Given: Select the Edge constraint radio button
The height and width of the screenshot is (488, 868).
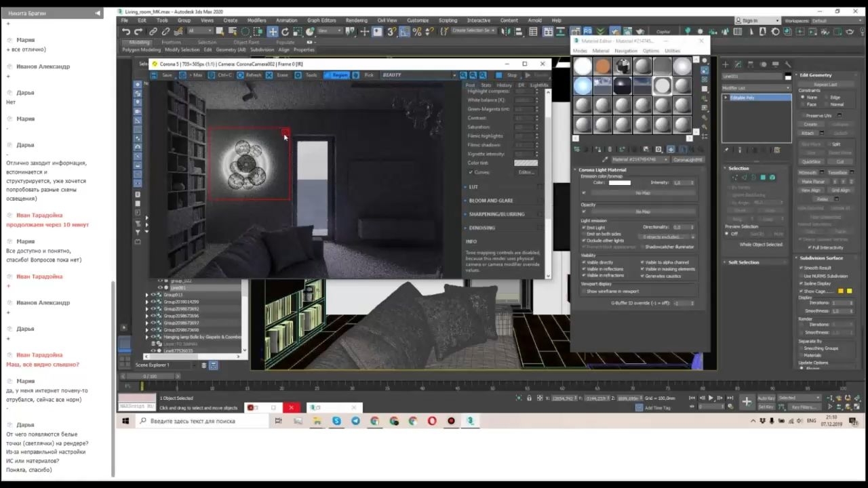Looking at the screenshot, I should click(826, 98).
